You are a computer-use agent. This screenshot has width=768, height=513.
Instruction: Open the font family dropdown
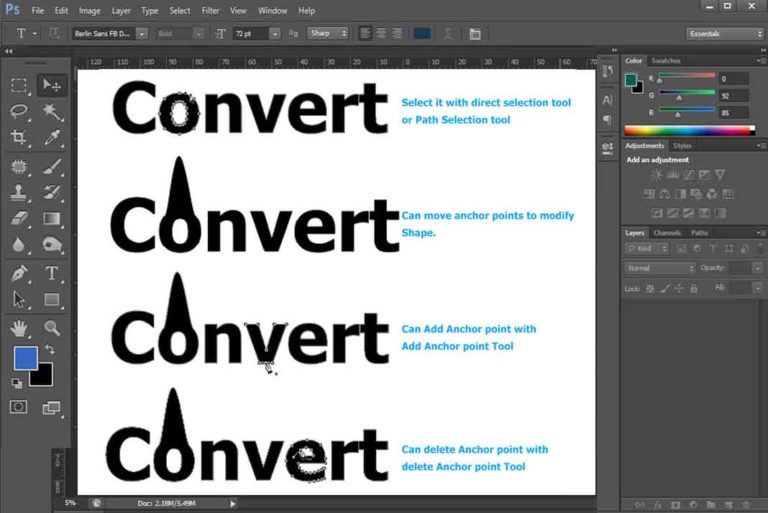coord(142,33)
